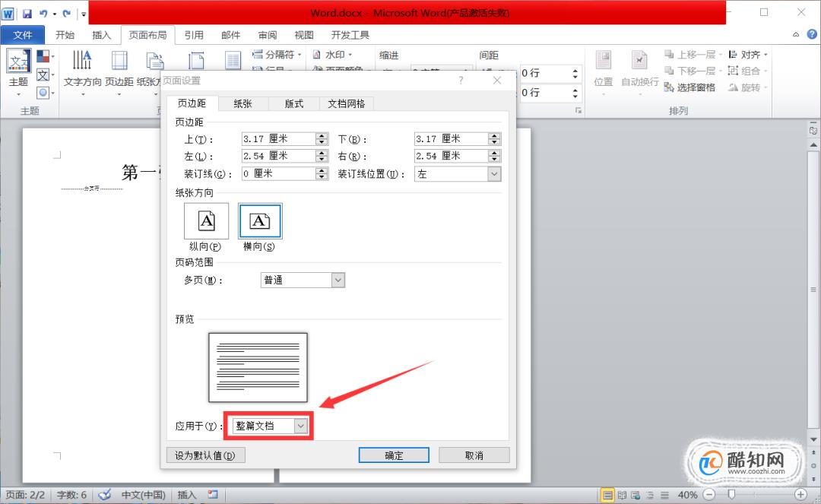Screen dimensions: 821x504
Task: Click the Rotate (旋转) ribbon button
Action: pos(748,87)
